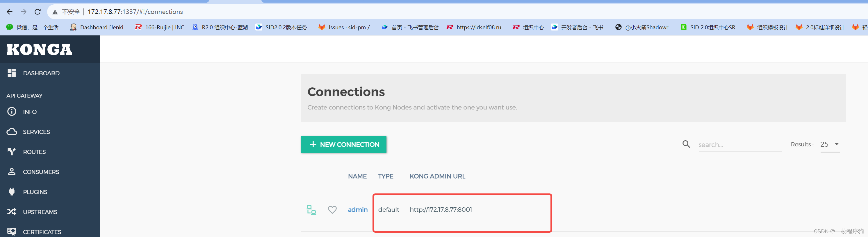The width and height of the screenshot is (868, 237).
Task: Click the Consumers person icon
Action: [12, 172]
